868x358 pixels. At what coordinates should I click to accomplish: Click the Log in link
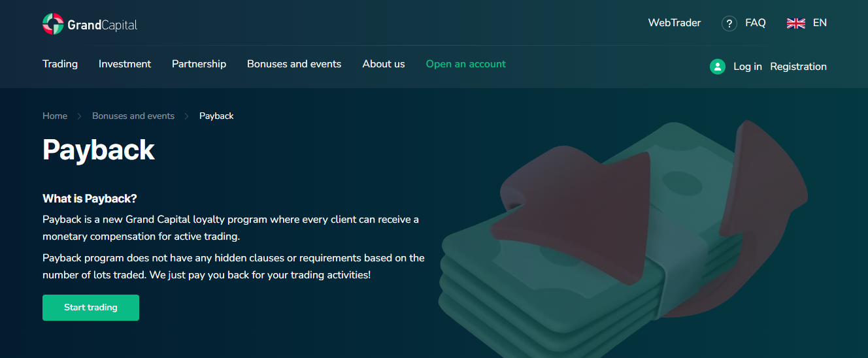pyautogui.click(x=747, y=67)
